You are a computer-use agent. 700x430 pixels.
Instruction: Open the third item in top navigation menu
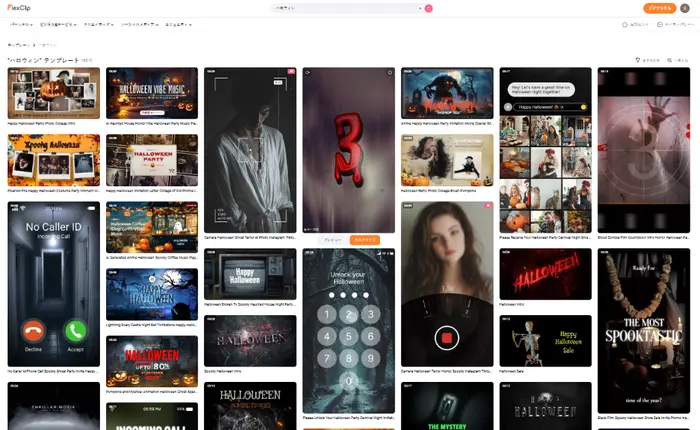click(98, 23)
